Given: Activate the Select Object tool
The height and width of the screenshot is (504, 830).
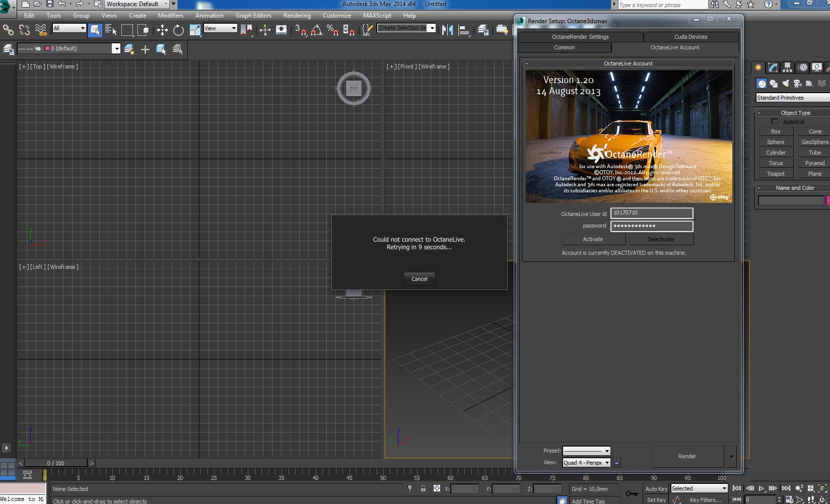Looking at the screenshot, I should point(95,30).
